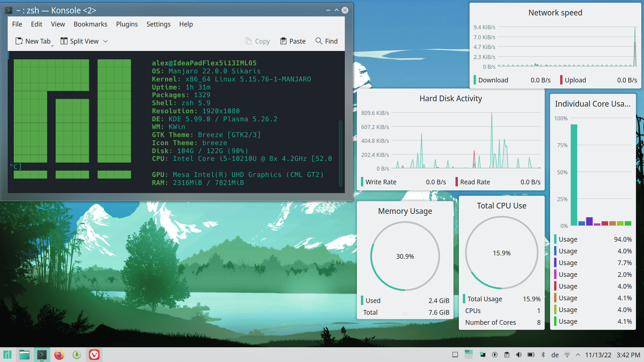Open the Dolphin file manager from taskbar
This screenshot has height=362, width=644.
(x=24, y=355)
